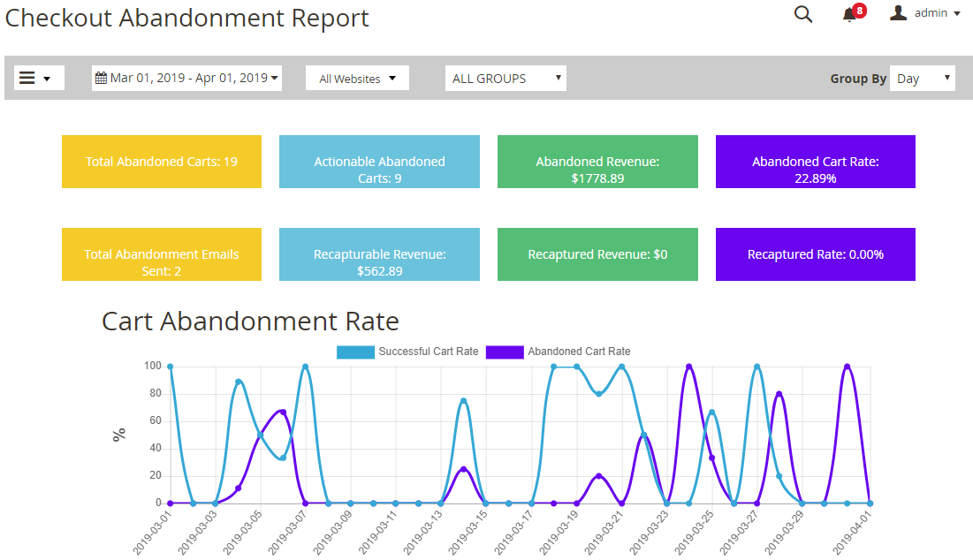The image size is (973, 560).
Task: Open the notifications bell icon
Action: point(849,16)
